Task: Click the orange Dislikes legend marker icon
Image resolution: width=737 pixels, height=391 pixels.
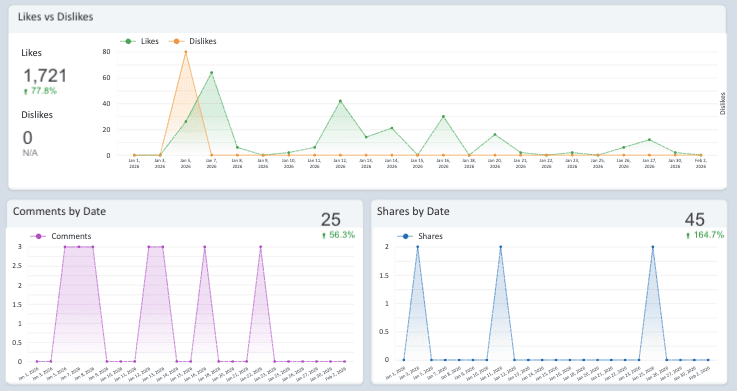Action: click(x=176, y=41)
